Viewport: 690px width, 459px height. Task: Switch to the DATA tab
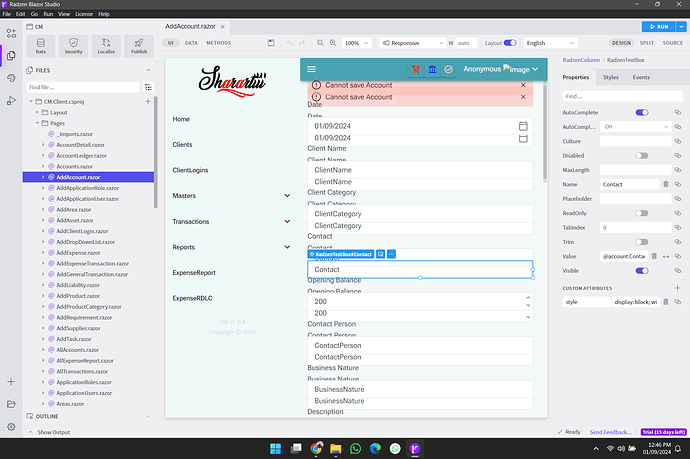pyautogui.click(x=191, y=43)
